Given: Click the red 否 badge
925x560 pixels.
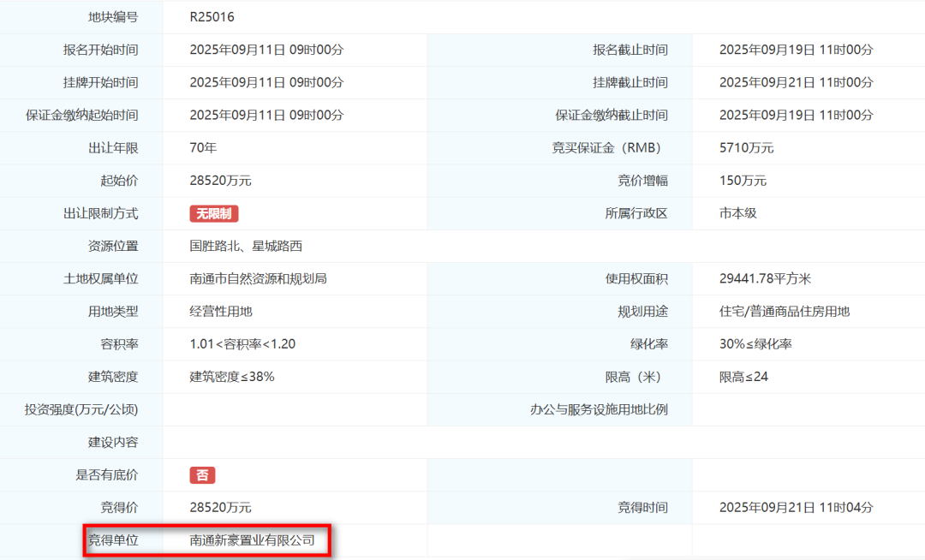Looking at the screenshot, I should [x=202, y=475].
